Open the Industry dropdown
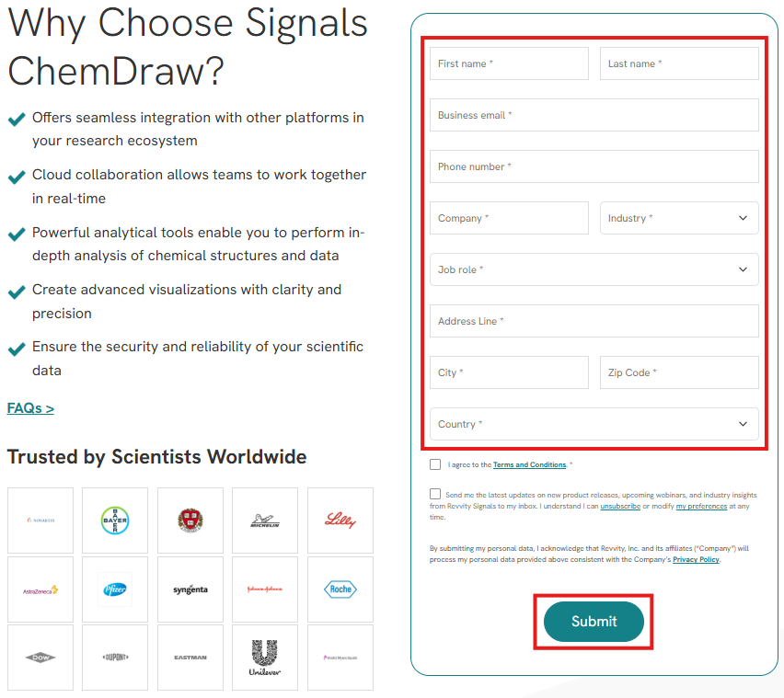Image resolution: width=784 pixels, height=698 pixels. [679, 218]
